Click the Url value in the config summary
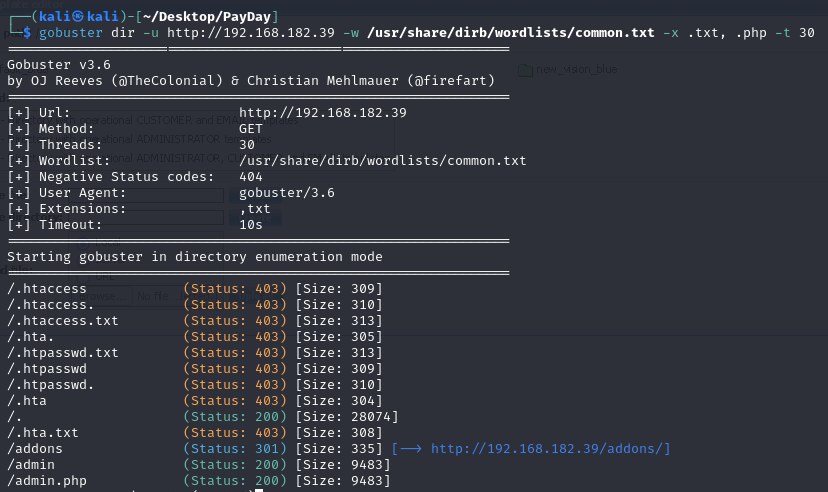 tap(322, 113)
